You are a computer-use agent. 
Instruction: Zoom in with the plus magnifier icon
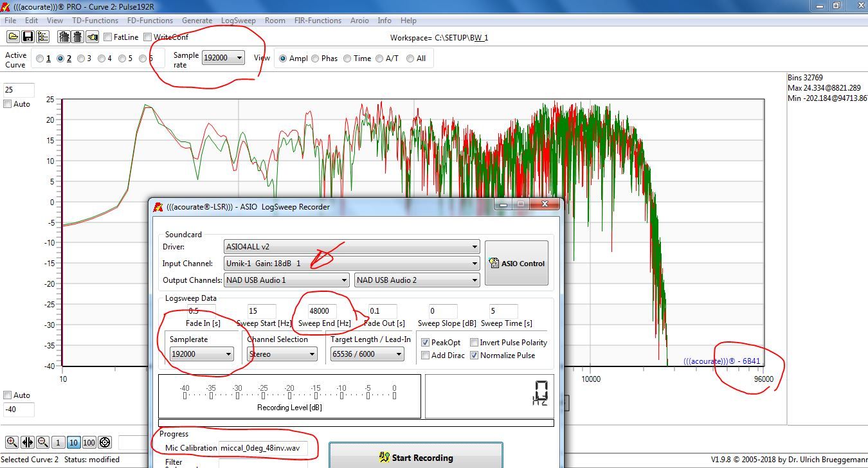tap(12, 442)
